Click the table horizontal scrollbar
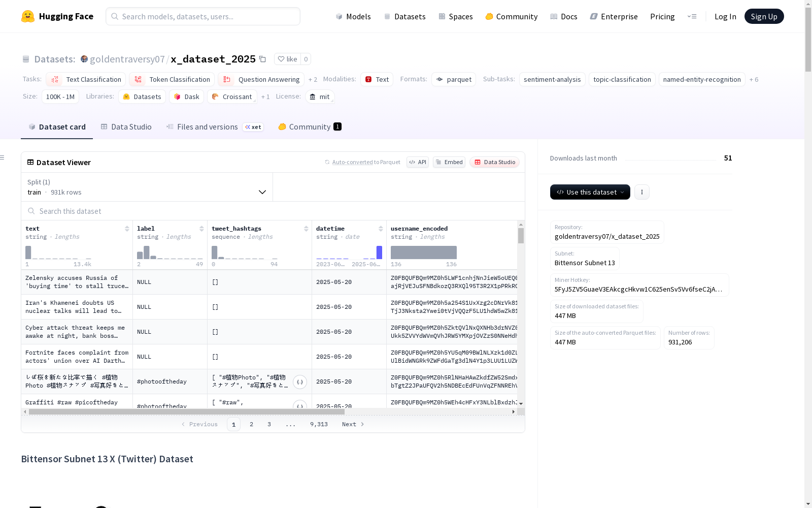 (x=187, y=411)
